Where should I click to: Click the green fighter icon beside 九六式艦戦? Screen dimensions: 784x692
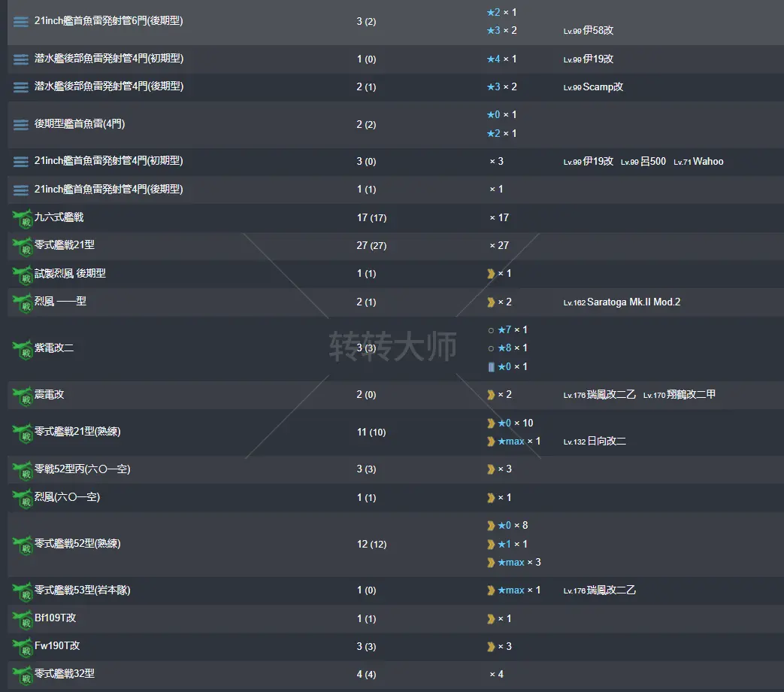(23, 219)
